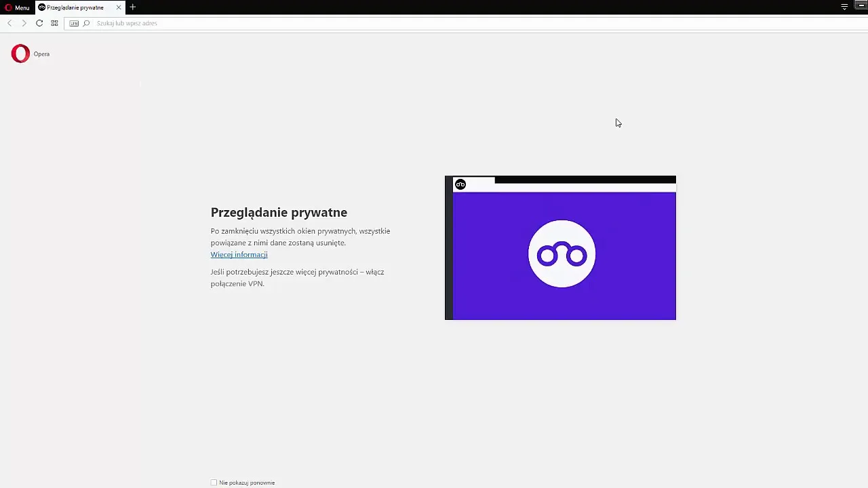This screenshot has height=488, width=868.
Task: Click the back navigation arrow
Action: 9,23
